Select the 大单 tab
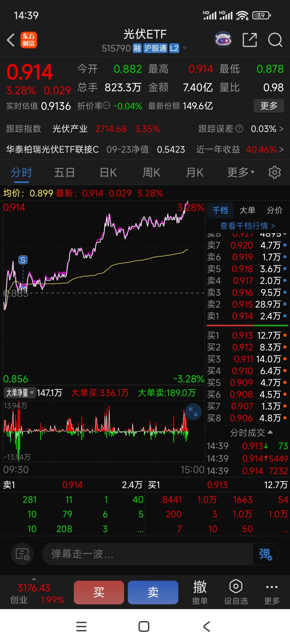Image resolution: width=290 pixels, height=644 pixels. coord(247,210)
